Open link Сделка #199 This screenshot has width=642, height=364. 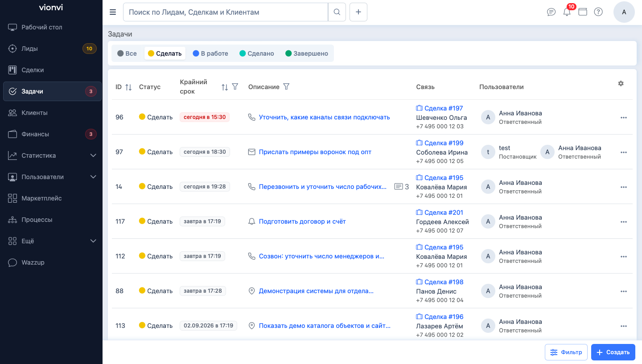coord(440,143)
